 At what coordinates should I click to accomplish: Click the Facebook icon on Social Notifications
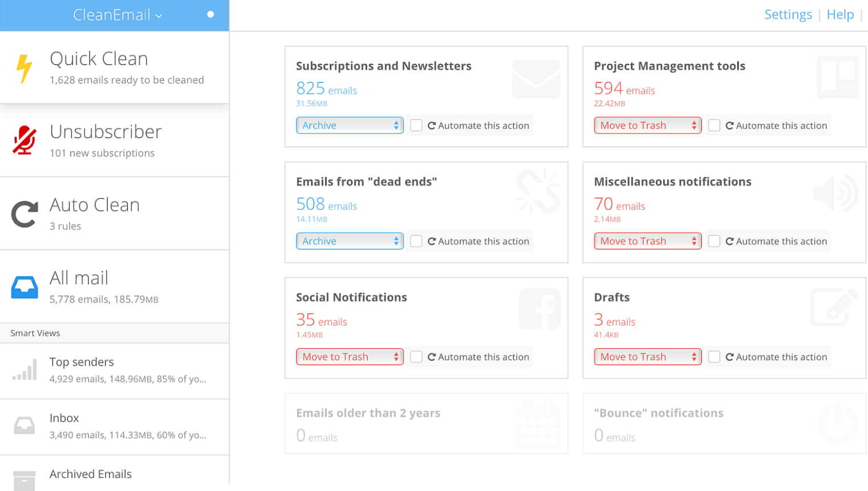tap(540, 309)
